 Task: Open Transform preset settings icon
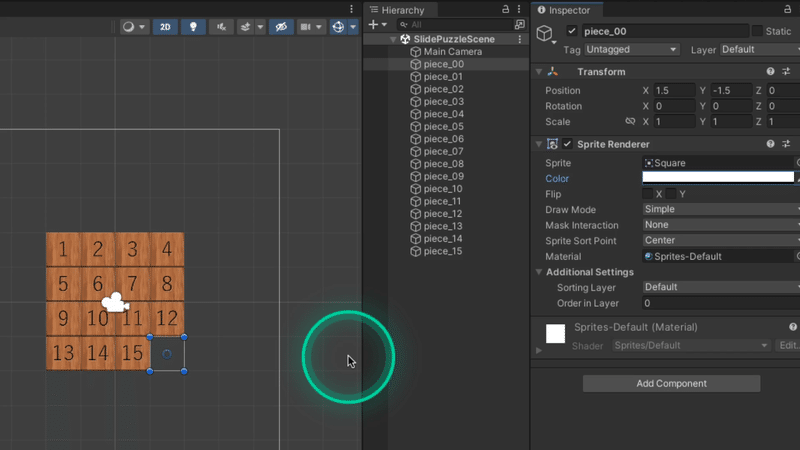tap(786, 72)
